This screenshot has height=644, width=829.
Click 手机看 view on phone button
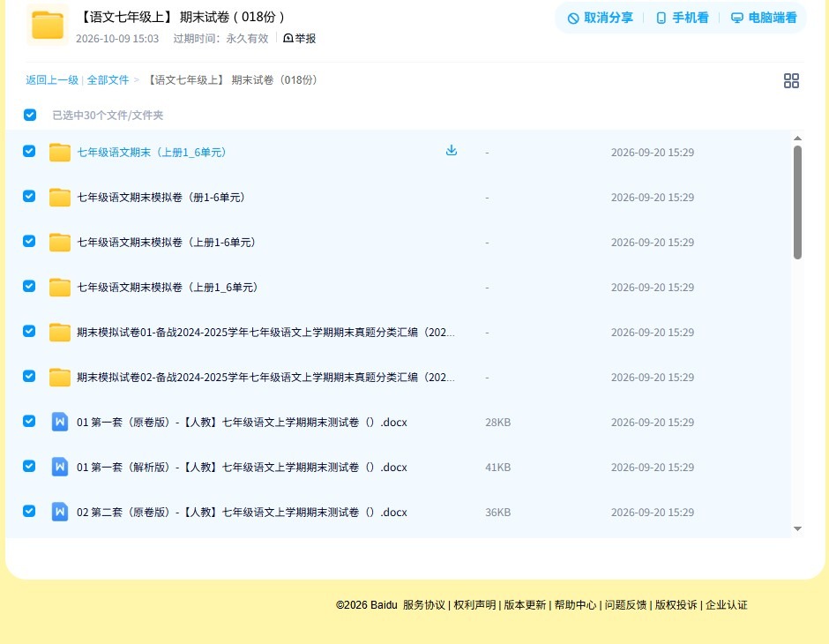[682, 18]
